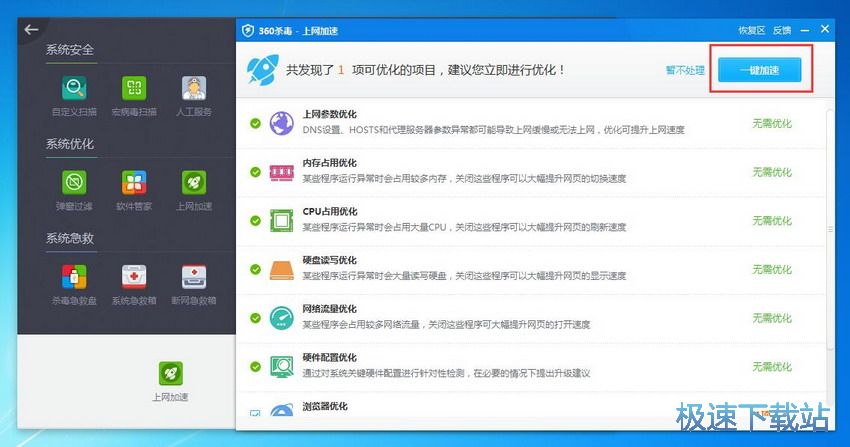Toggle green check for 内存占用优化

(255, 172)
